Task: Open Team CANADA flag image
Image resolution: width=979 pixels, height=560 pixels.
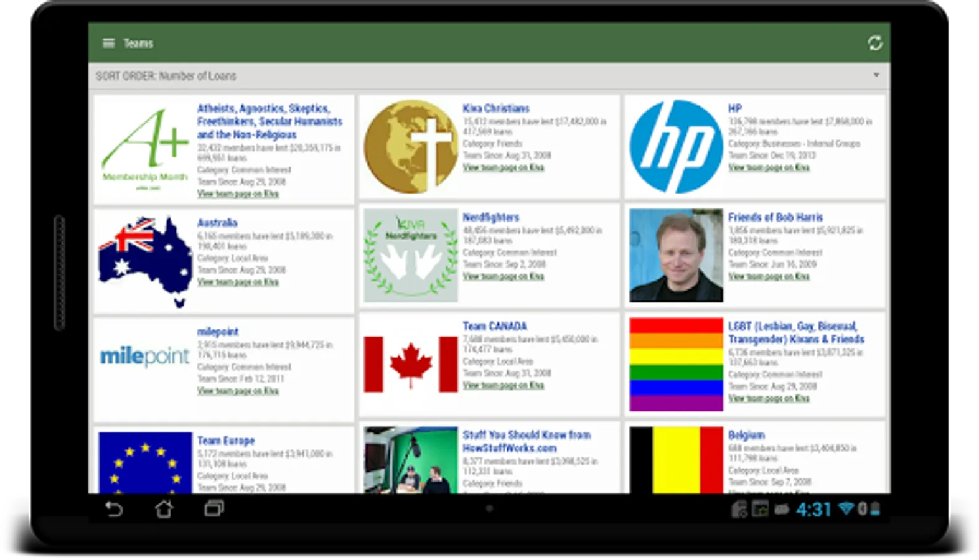Action: [x=411, y=365]
